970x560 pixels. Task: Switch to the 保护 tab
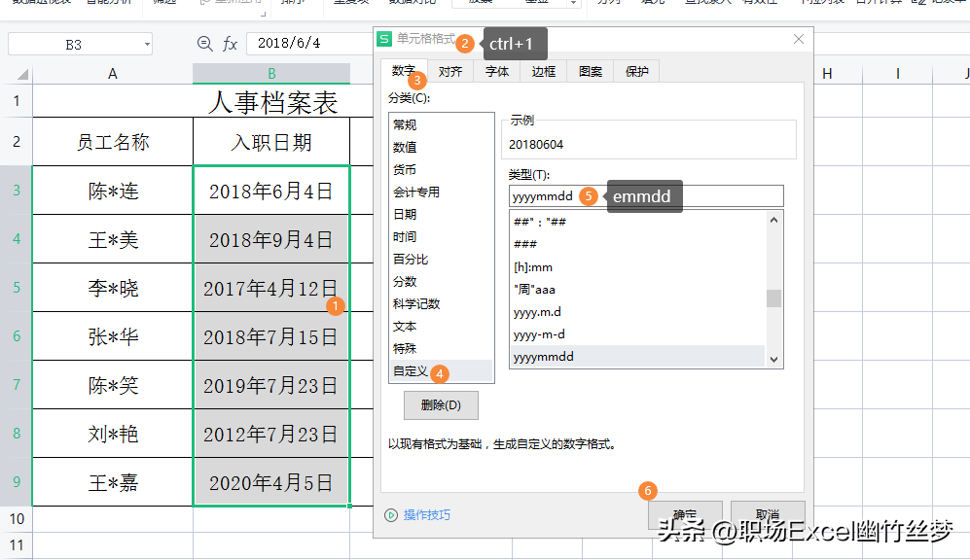[x=636, y=71]
